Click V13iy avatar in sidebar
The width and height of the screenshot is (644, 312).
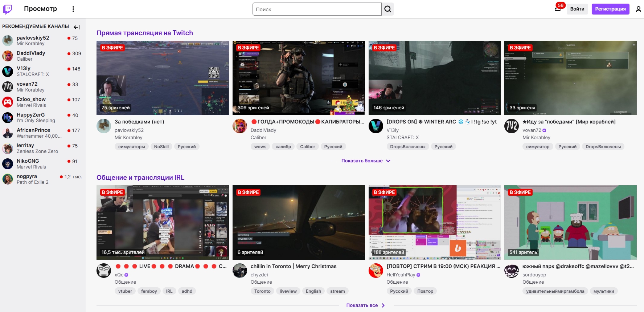tap(8, 71)
